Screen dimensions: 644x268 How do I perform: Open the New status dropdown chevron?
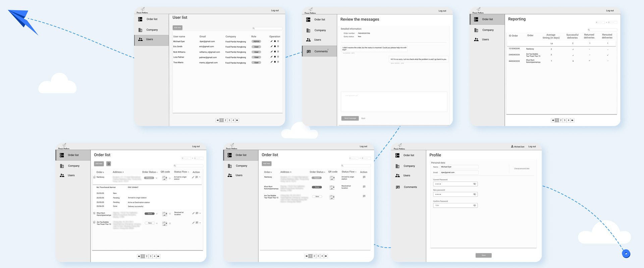pyautogui.click(x=157, y=223)
